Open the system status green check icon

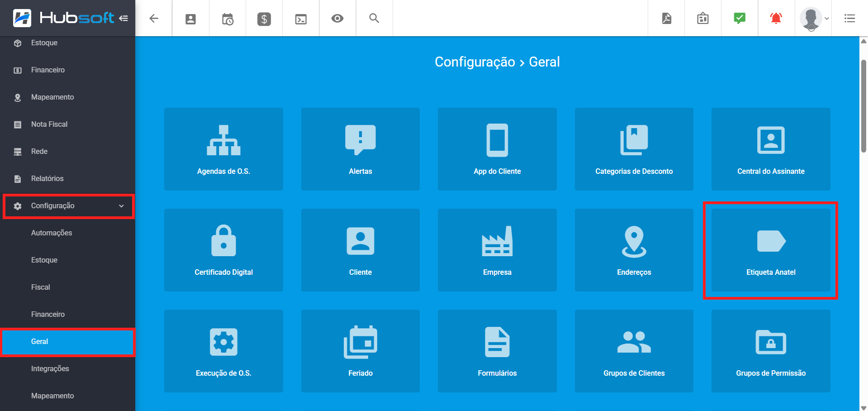739,18
